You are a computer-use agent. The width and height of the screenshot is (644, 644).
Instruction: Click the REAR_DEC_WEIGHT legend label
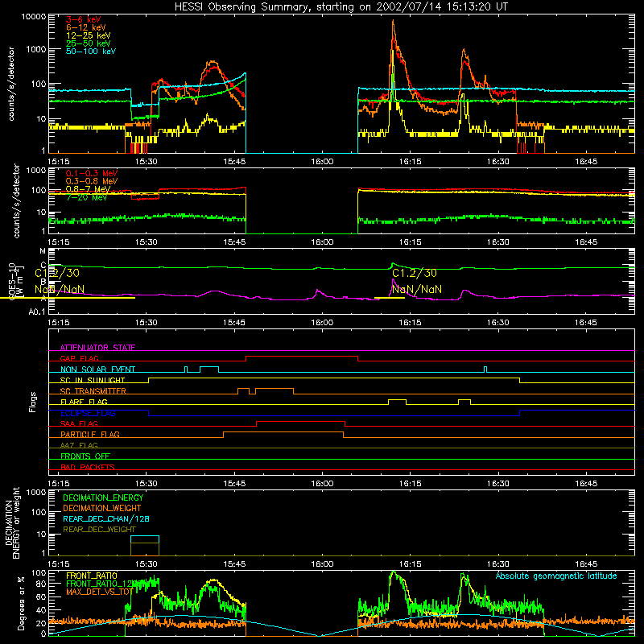click(99, 530)
